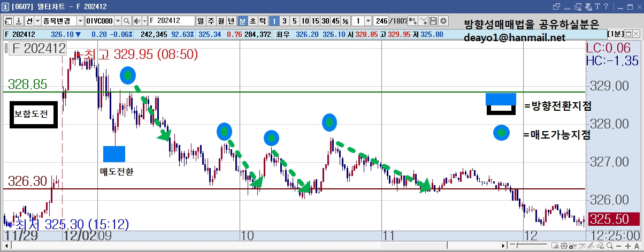Choose 30-minute interval button
This screenshot has height=252, width=644.
pyautogui.click(x=325, y=21)
